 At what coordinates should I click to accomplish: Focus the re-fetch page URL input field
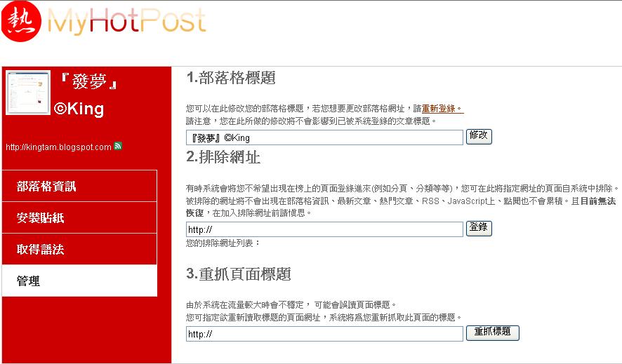324,334
